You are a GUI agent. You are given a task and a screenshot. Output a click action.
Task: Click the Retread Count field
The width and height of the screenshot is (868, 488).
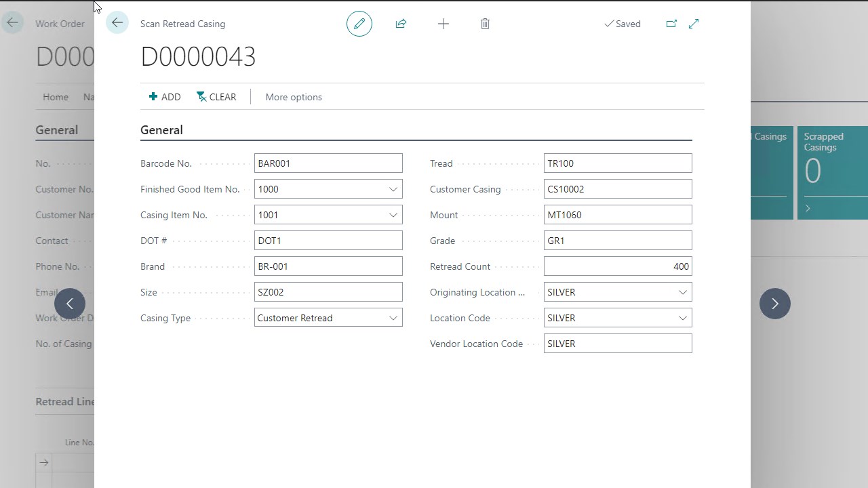(x=617, y=266)
